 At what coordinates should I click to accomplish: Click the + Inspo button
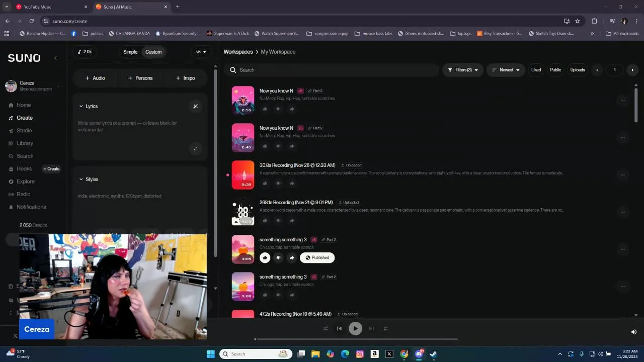(x=185, y=78)
